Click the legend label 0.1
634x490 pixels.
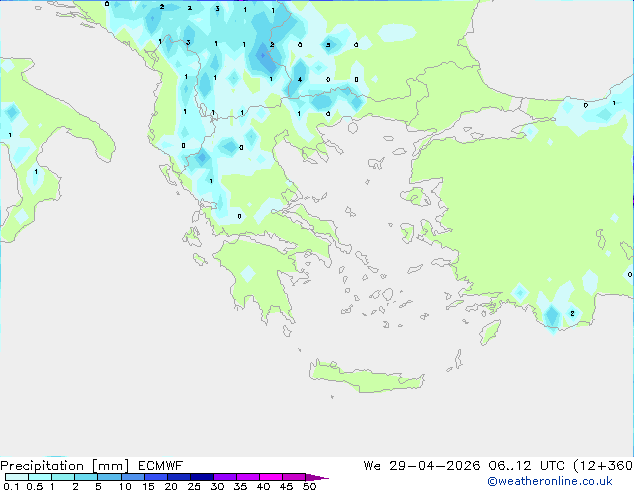11,486
